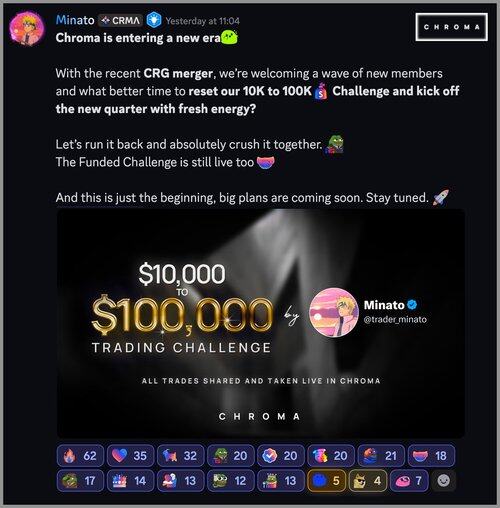Click the CHROMA logo box at top right
500x508 pixels.
tap(452, 27)
